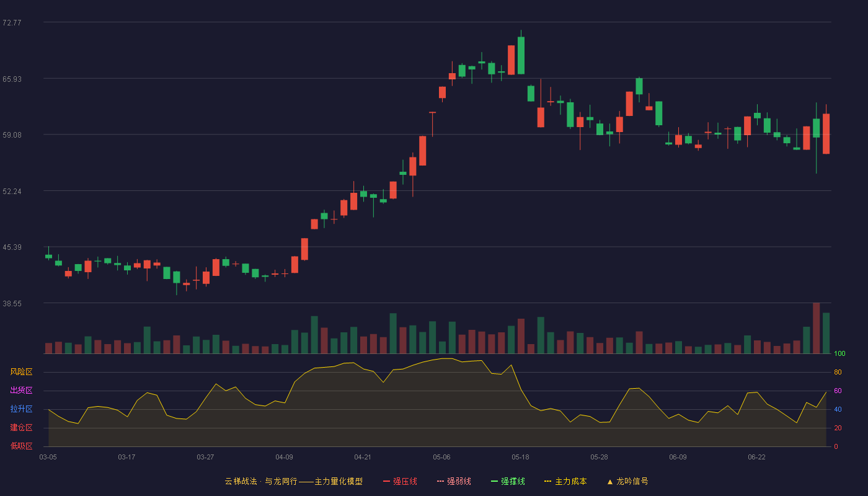Image resolution: width=868 pixels, height=496 pixels.
Task: Click the magenta 60 indicator scale value
Action: point(838,391)
